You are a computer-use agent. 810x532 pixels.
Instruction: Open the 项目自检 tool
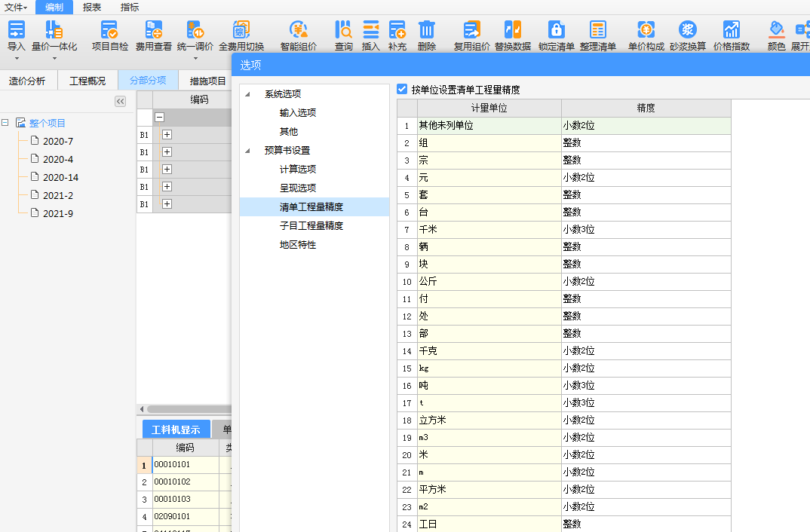click(x=109, y=35)
